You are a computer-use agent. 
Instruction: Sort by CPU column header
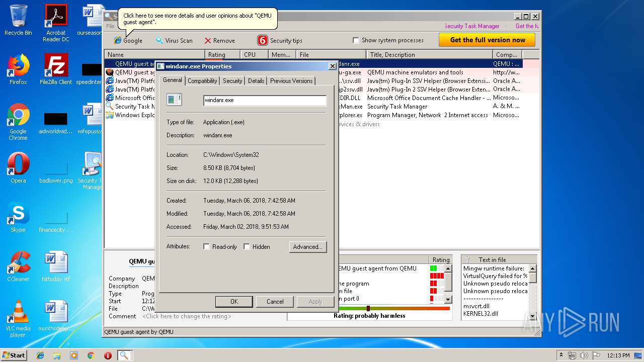(x=254, y=55)
